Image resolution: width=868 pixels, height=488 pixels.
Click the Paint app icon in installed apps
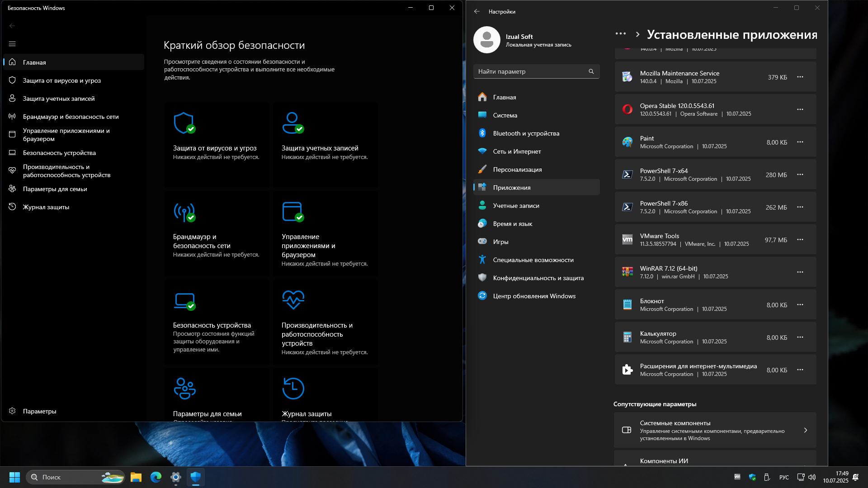(627, 142)
